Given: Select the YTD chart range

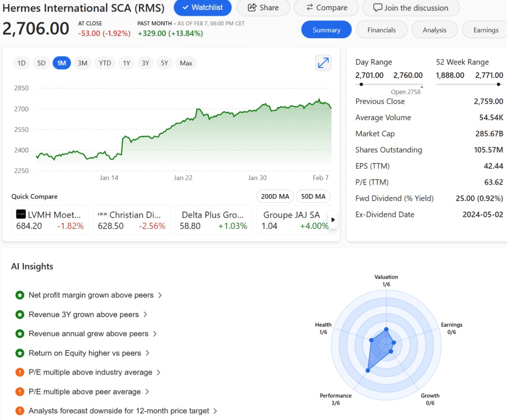Looking at the screenshot, I should 105,63.
